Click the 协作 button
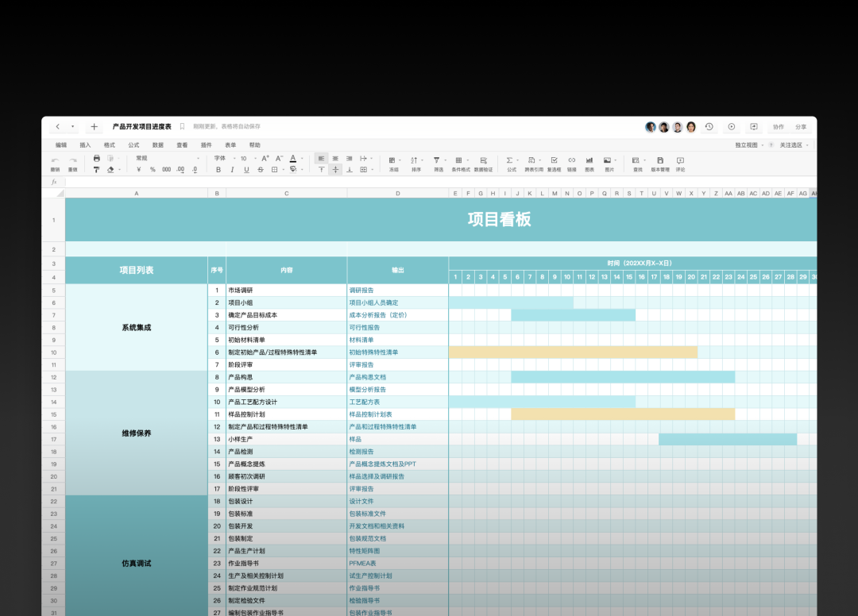858x616 pixels. tap(778, 127)
